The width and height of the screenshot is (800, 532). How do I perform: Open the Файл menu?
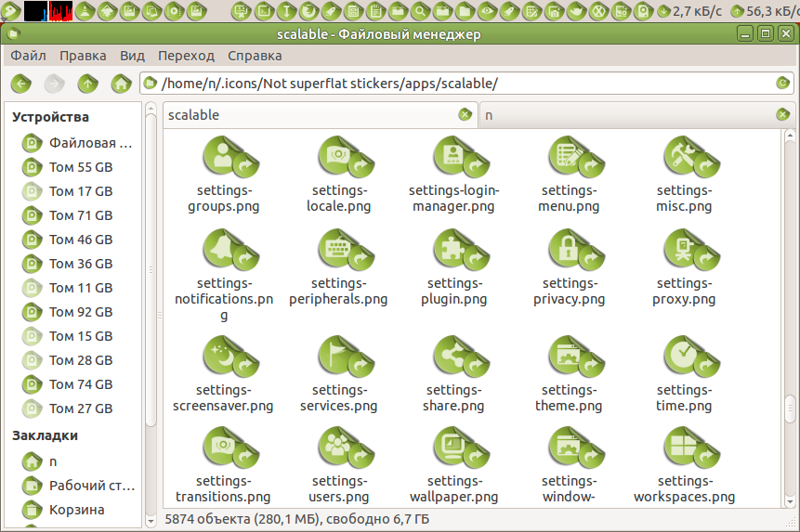pos(28,56)
